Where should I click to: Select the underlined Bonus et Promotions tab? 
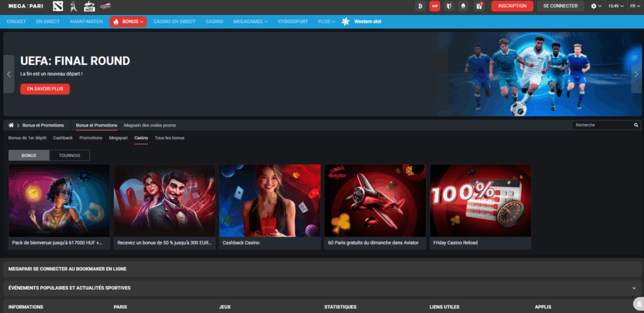96,125
